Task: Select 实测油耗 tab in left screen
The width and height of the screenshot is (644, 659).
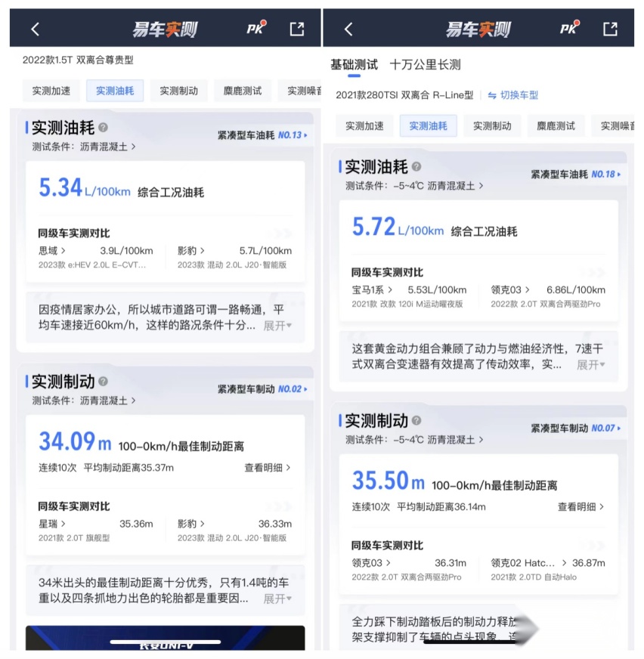Action: [115, 91]
